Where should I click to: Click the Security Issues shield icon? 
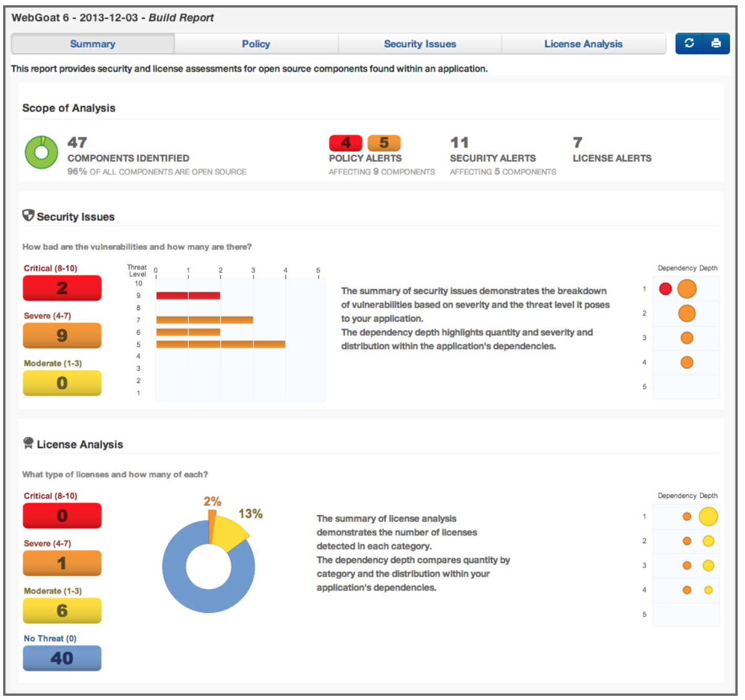pos(28,216)
